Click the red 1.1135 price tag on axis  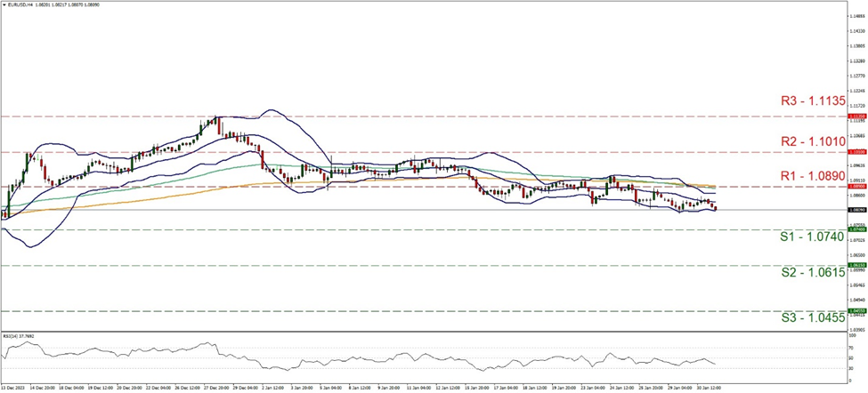point(855,116)
